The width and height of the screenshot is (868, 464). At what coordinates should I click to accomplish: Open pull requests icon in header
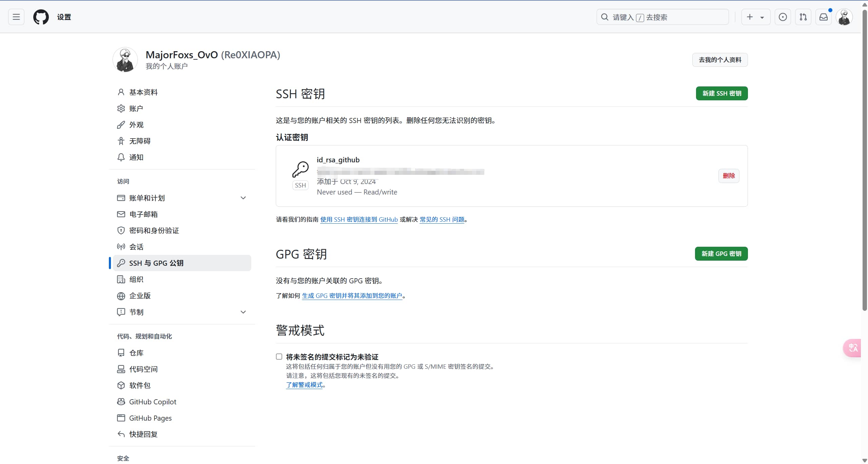point(803,17)
